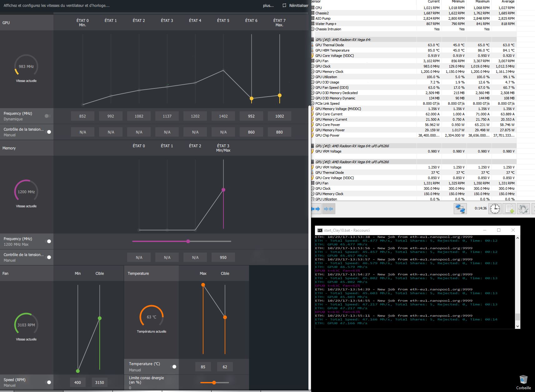Click the expand columns double-arrow icon
This screenshot has width=535, height=392.
[316, 209]
